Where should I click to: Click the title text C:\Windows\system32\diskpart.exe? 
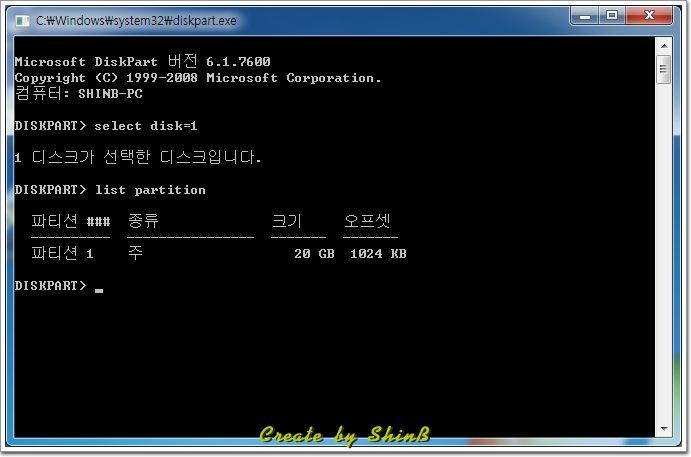tap(136, 21)
